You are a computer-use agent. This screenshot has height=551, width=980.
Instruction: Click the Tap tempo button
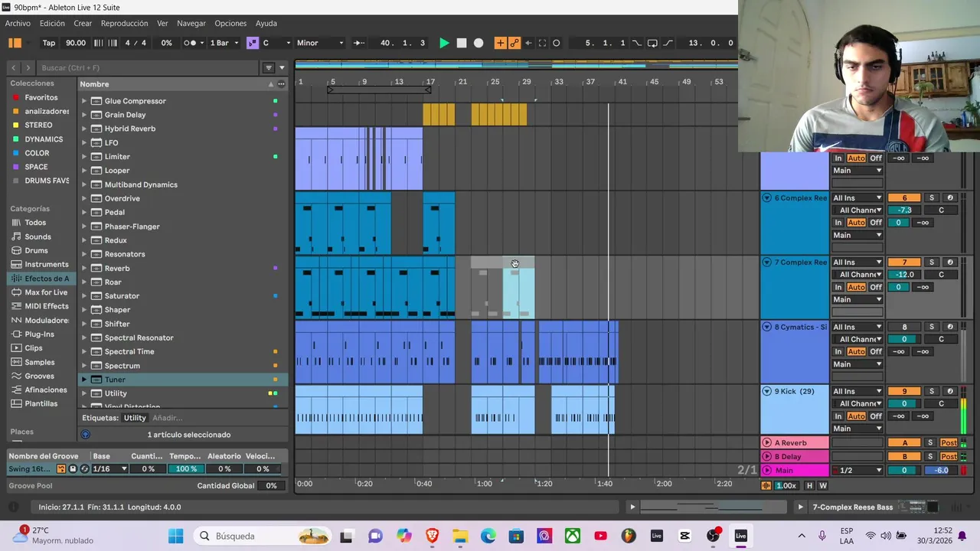[x=49, y=43]
